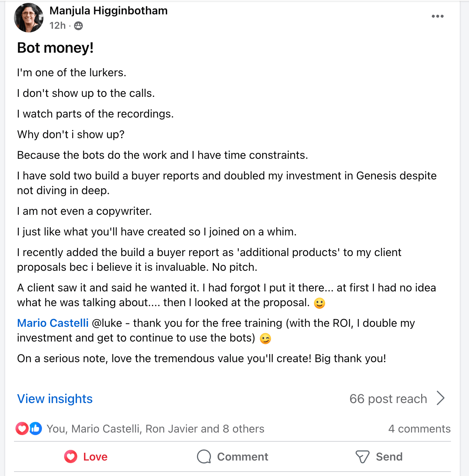
Task: Open Manjula Higginbotham's profile picture
Action: tap(29, 18)
